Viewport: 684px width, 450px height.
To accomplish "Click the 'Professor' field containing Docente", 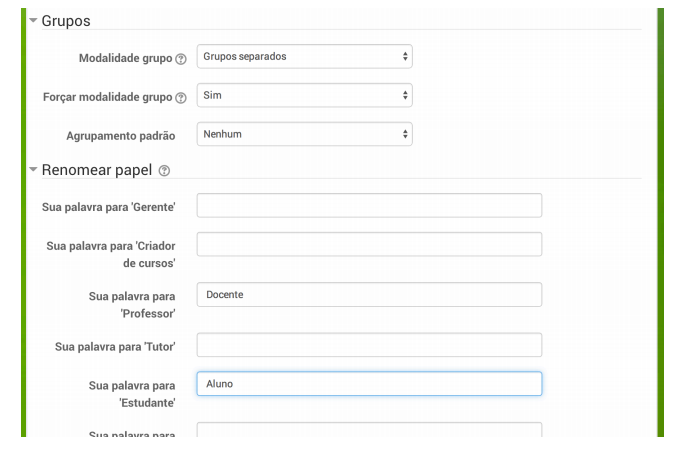I will click(x=369, y=294).
